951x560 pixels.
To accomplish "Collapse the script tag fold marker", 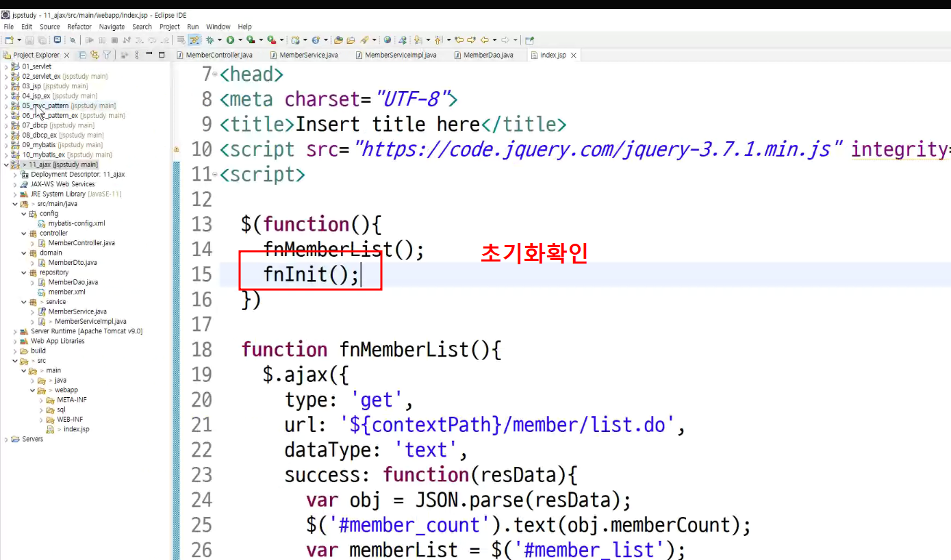I will [x=214, y=174].
